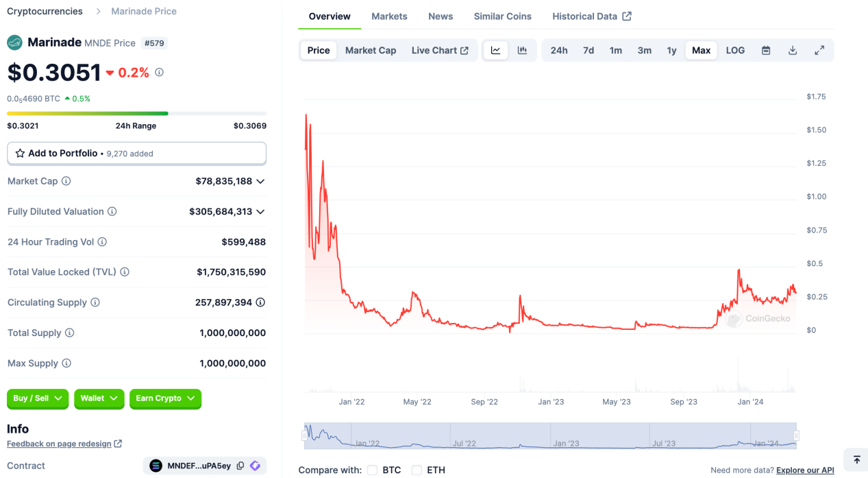
Task: Enable ETH comparison checkbox
Action: click(417, 470)
